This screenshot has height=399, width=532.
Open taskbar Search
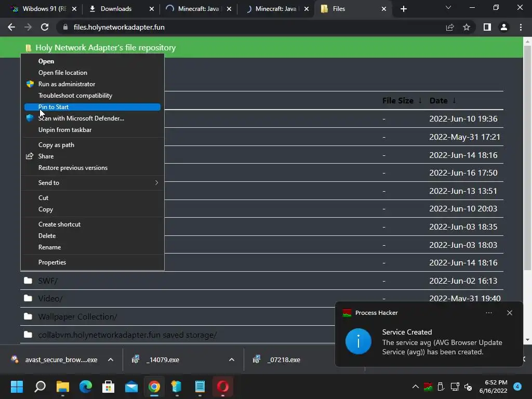40,387
